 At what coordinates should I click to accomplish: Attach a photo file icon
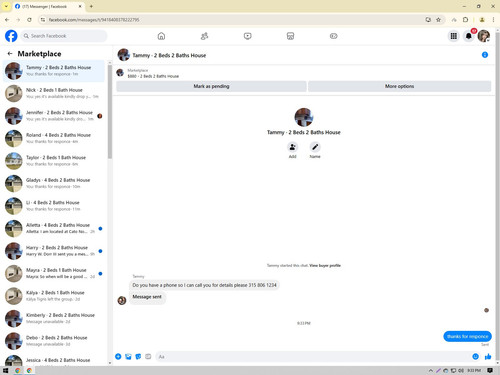128,357
